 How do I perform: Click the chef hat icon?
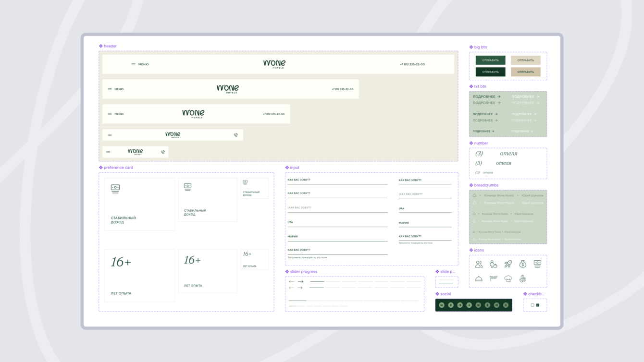tap(508, 278)
